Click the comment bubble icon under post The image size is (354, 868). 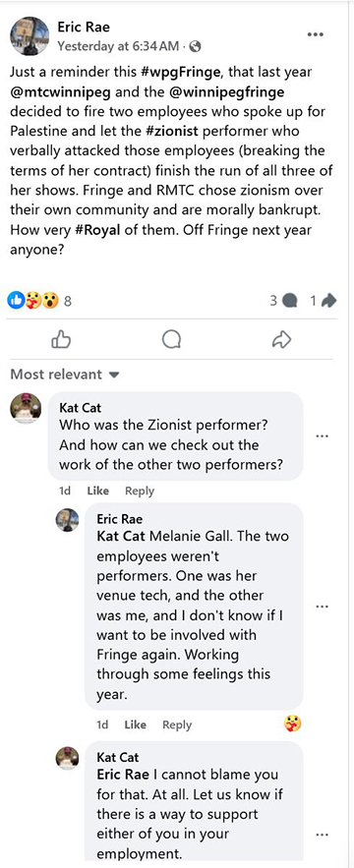tap(171, 340)
